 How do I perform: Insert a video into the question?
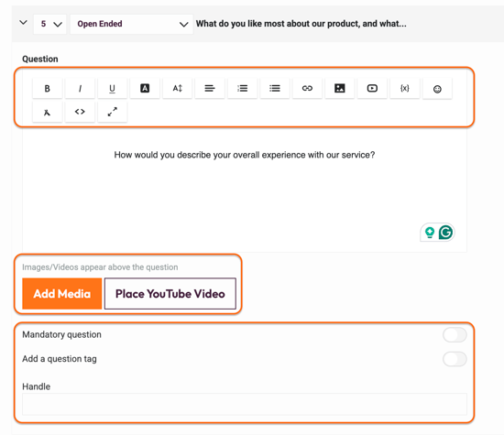[372, 88]
